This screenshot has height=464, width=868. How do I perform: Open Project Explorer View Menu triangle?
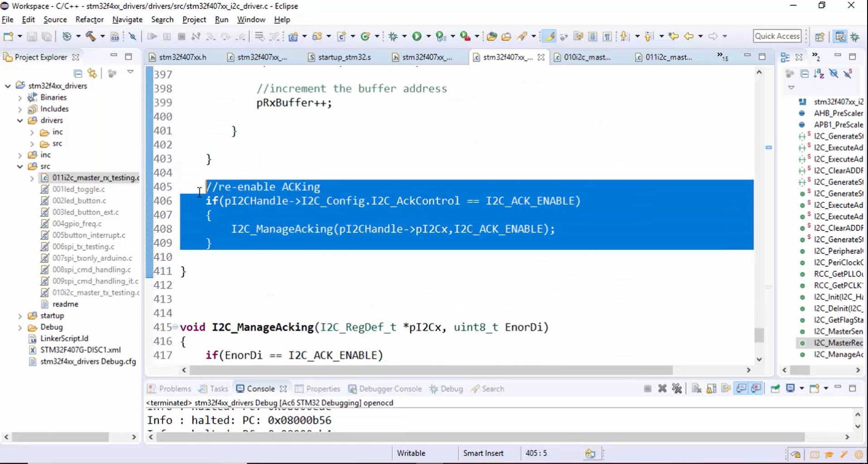coord(130,72)
